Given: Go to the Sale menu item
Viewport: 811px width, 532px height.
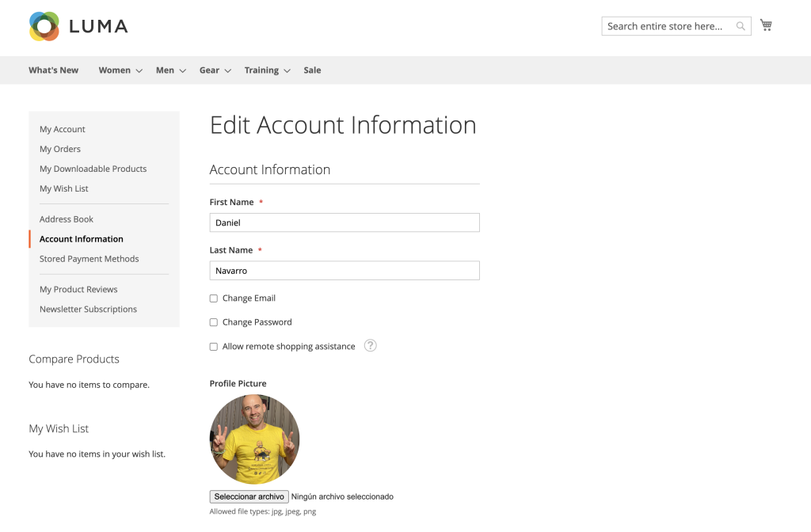Looking at the screenshot, I should [x=312, y=70].
